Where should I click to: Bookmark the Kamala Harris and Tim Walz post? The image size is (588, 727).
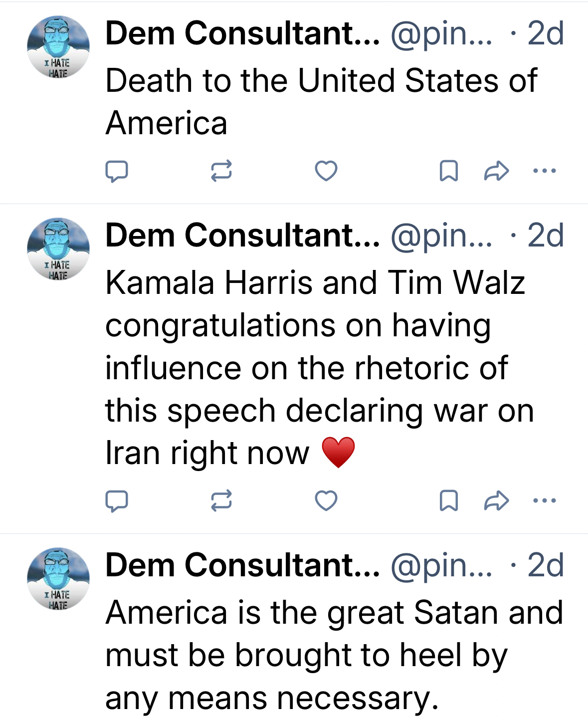pos(449,500)
